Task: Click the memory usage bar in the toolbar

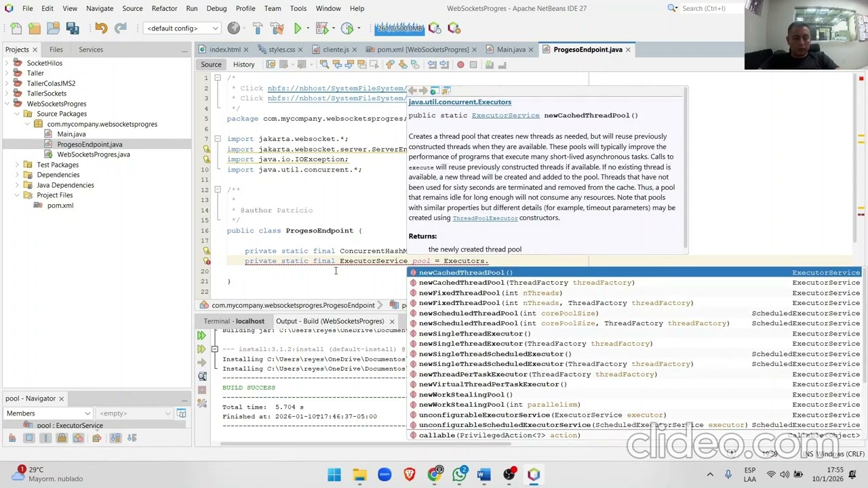Action: tap(399, 28)
